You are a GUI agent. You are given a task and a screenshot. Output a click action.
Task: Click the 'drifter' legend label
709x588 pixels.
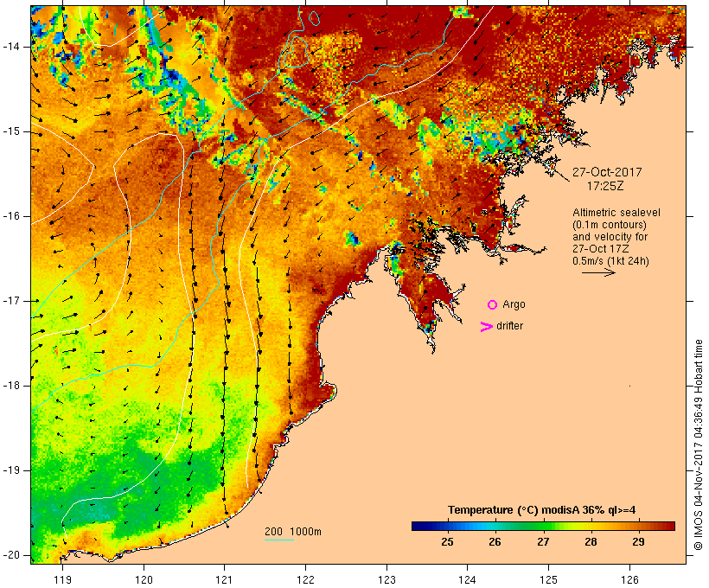point(509,326)
